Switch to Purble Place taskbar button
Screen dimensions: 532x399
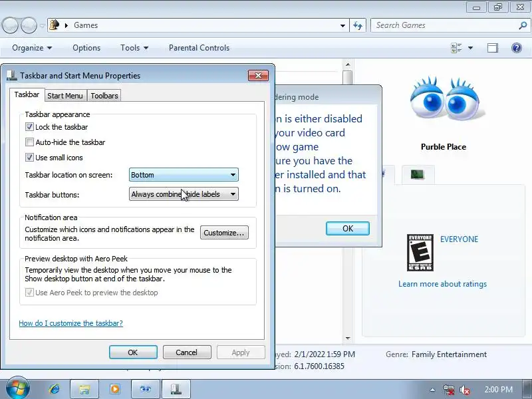145,389
